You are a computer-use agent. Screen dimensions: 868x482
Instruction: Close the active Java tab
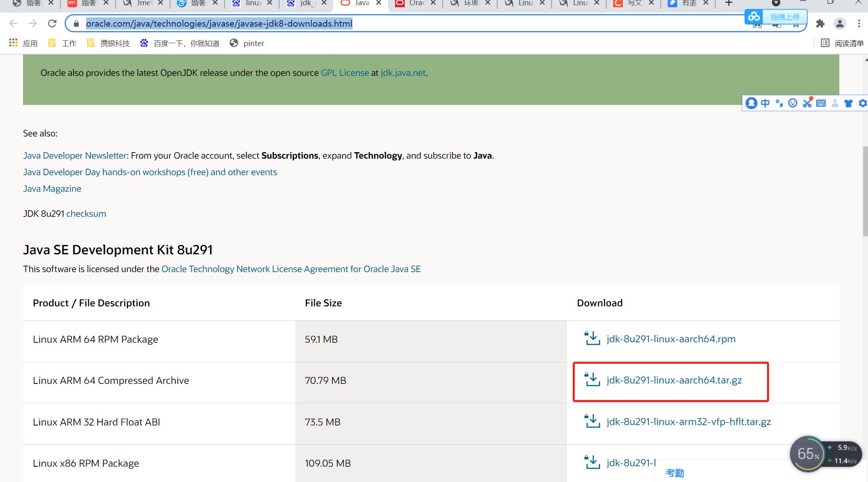378,3
